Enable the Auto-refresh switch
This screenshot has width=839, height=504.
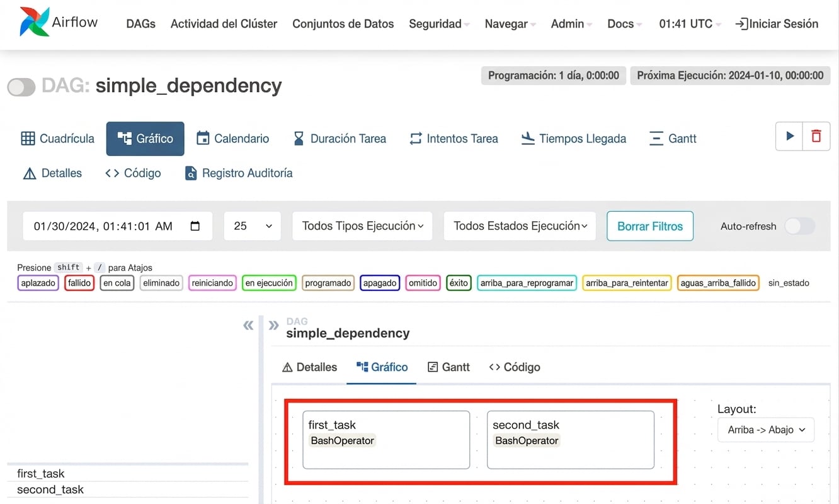coord(799,226)
